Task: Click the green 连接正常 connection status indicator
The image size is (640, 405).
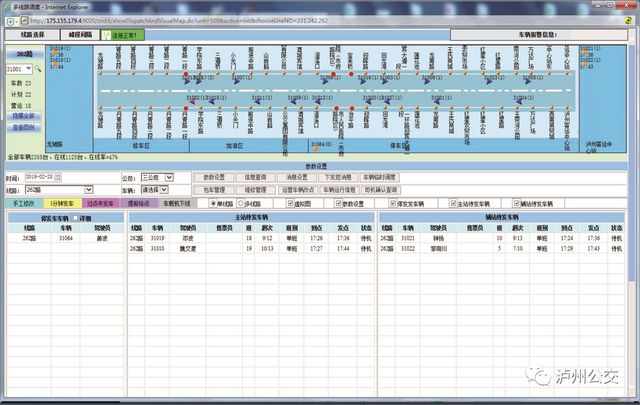Action: [x=126, y=34]
